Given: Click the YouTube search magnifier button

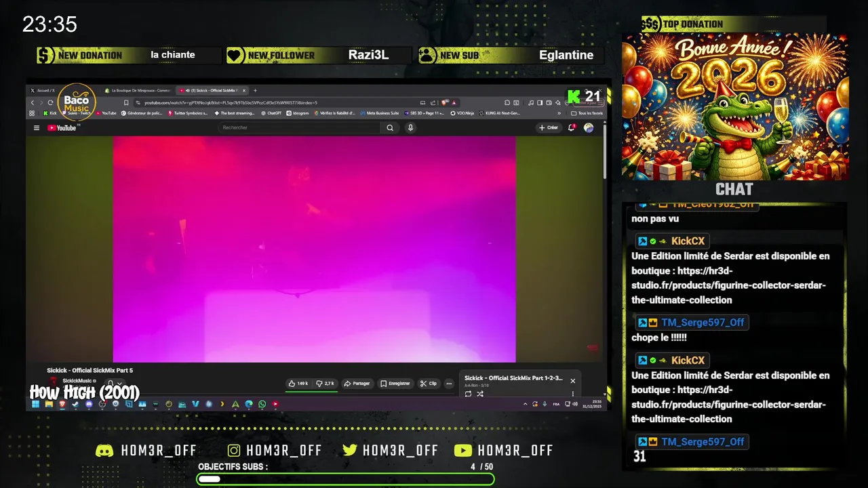Looking at the screenshot, I should [x=390, y=127].
